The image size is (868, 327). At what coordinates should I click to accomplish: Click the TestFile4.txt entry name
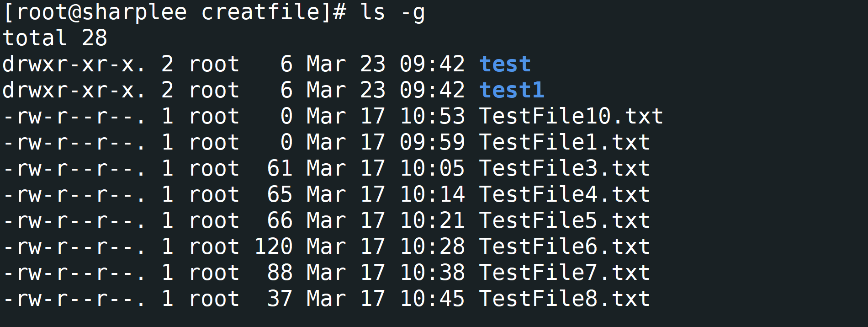[x=564, y=194]
